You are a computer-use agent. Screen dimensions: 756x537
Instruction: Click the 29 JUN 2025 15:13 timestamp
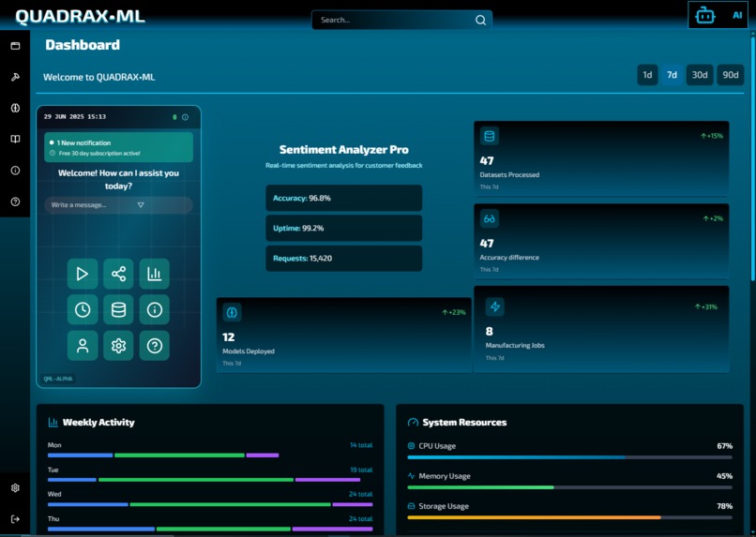tap(75, 116)
